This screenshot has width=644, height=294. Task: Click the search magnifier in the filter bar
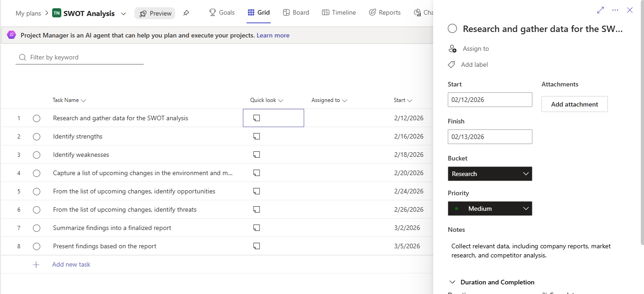pyautogui.click(x=22, y=57)
